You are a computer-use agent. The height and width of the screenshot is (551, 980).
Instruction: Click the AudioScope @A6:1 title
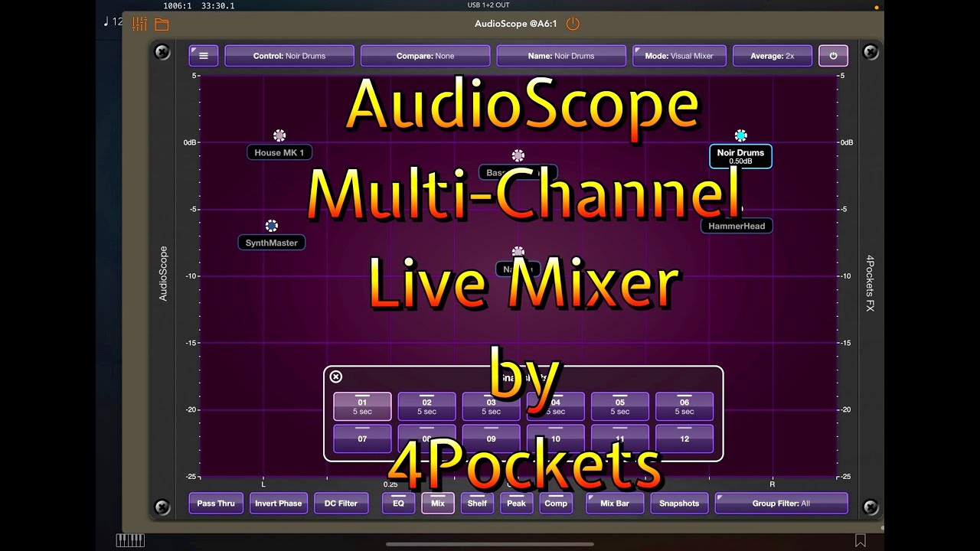pyautogui.click(x=517, y=24)
